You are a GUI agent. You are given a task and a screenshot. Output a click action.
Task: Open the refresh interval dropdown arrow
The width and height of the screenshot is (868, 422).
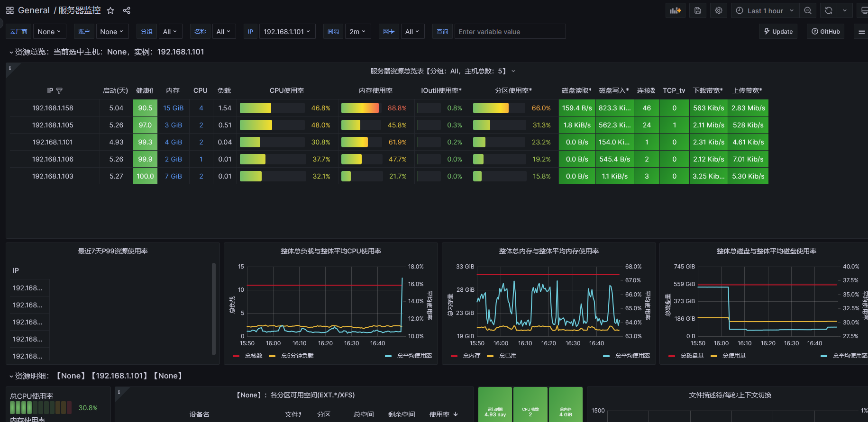pos(845,10)
